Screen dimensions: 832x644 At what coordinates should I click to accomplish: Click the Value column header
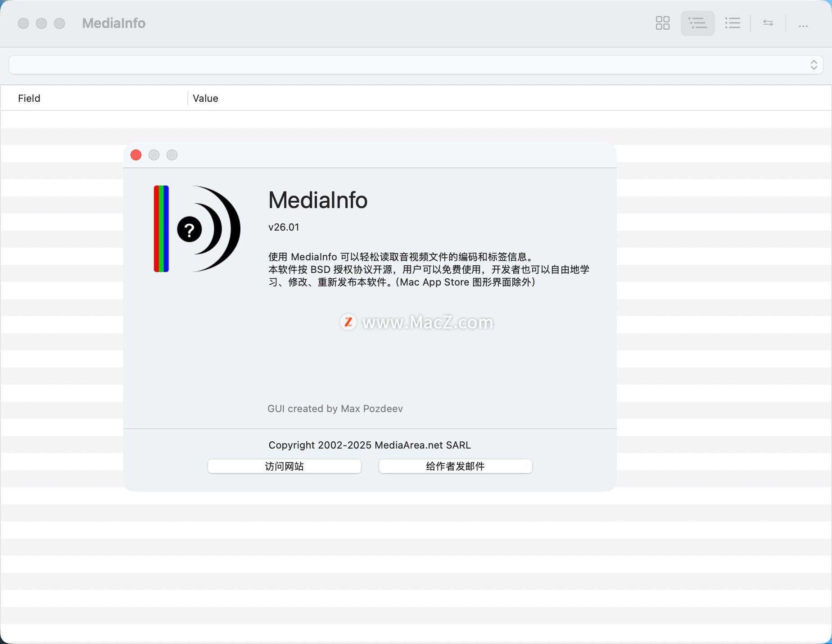pos(205,98)
